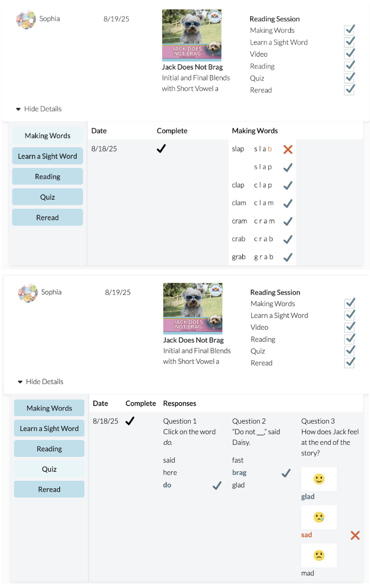370x588 pixels.
Task: Click the frowning face emoji above 'mad'
Action: pos(319,555)
